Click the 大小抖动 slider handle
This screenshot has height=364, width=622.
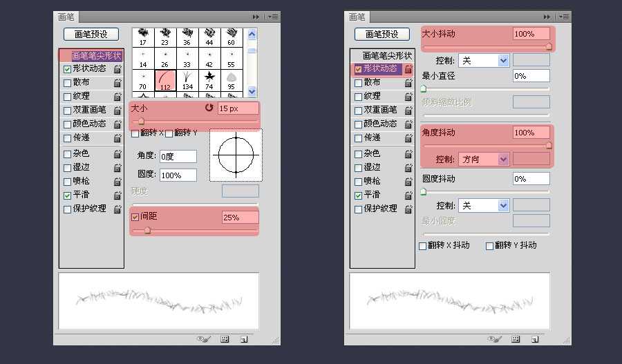click(549, 46)
